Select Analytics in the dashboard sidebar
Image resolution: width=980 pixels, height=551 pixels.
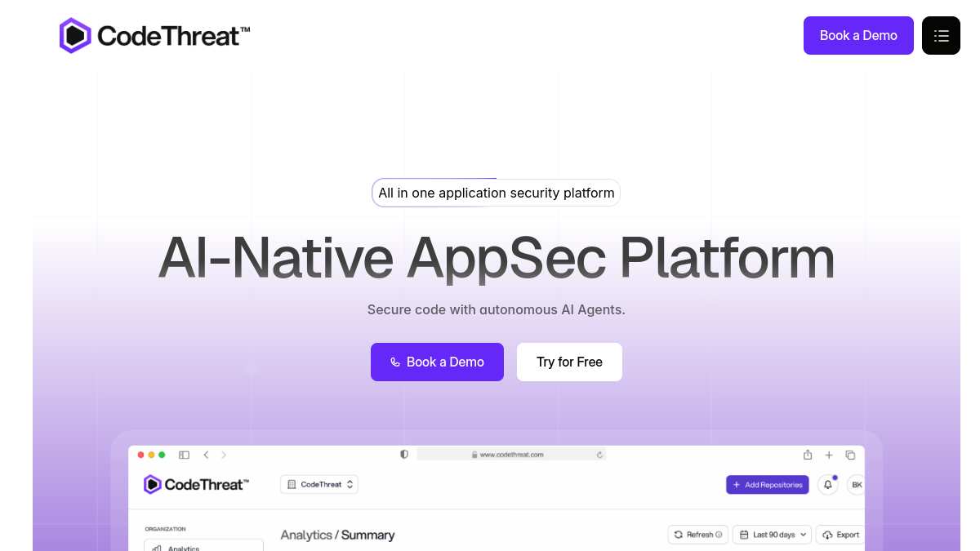pyautogui.click(x=203, y=545)
